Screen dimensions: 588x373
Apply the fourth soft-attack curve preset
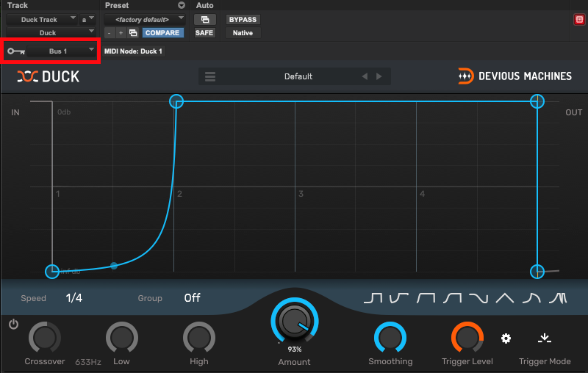click(452, 298)
